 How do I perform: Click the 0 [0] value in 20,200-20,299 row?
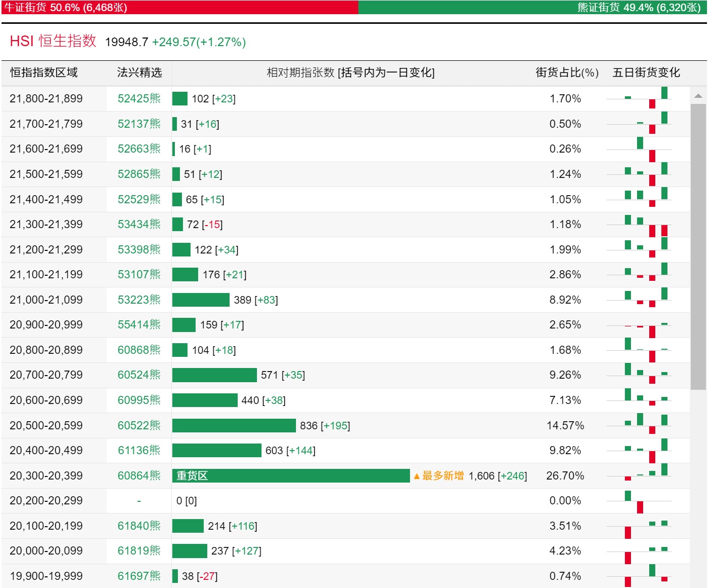tap(187, 500)
